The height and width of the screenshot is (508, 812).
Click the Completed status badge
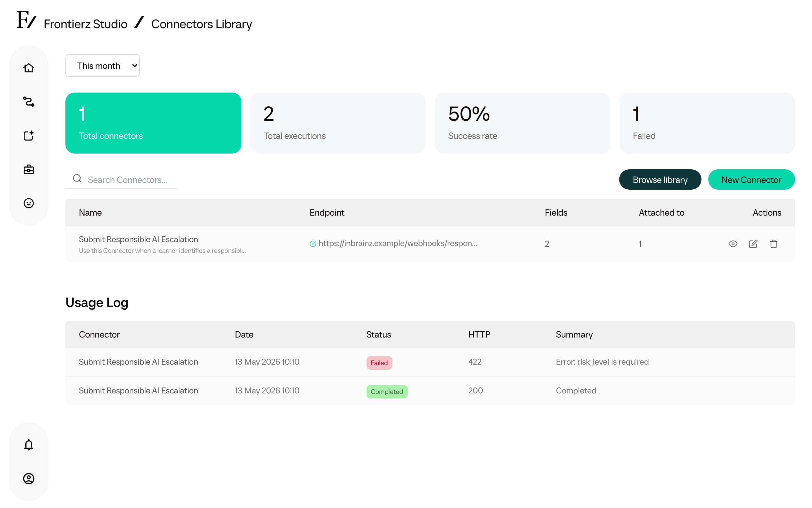point(387,392)
